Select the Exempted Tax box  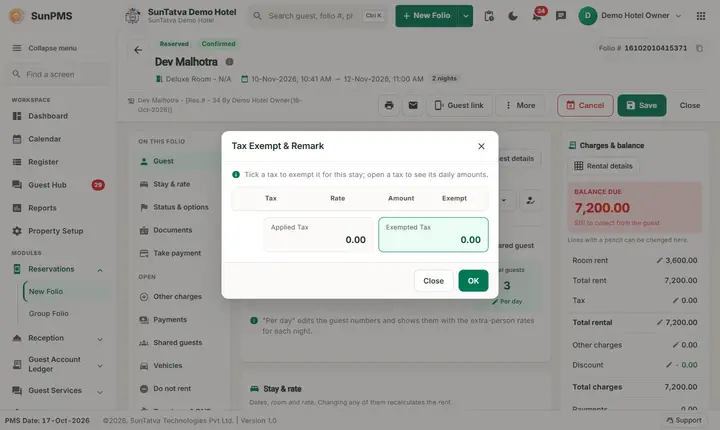[433, 235]
